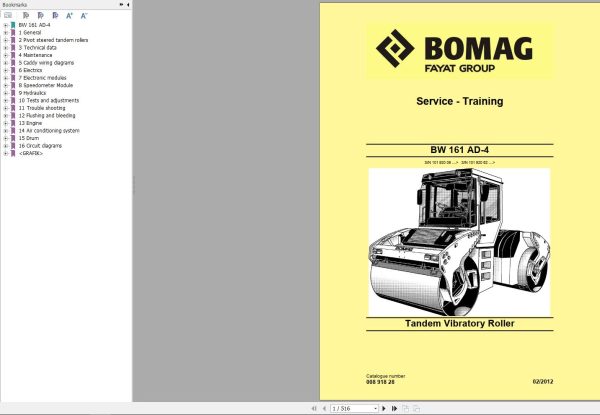Open the 8 Speedometer Module bookmark
Screen dimensions: 600x415
click(x=46, y=85)
